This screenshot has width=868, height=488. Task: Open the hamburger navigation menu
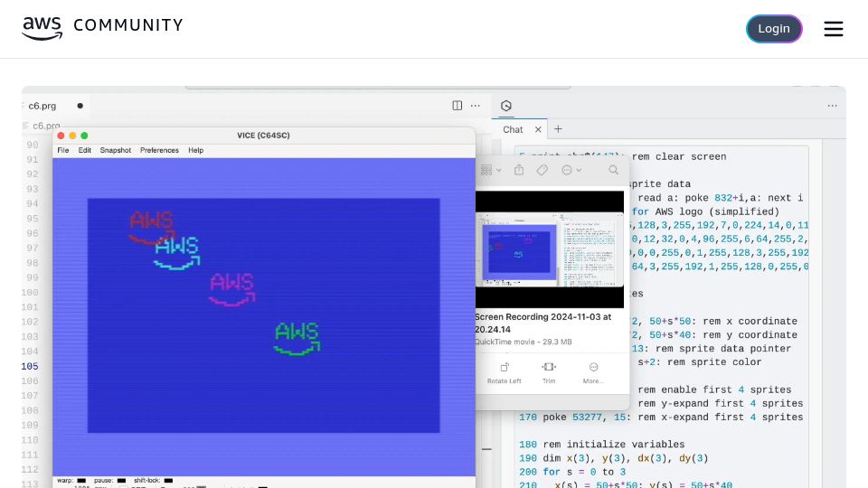[833, 29]
